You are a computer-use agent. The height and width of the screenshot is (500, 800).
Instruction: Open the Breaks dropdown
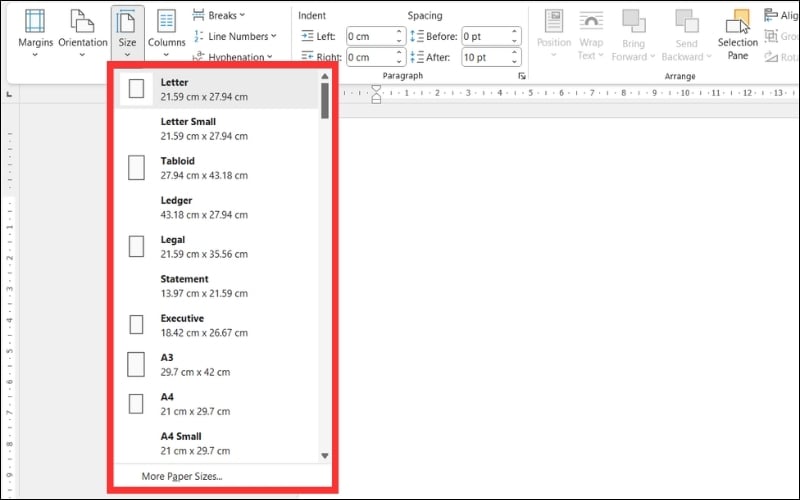(219, 15)
